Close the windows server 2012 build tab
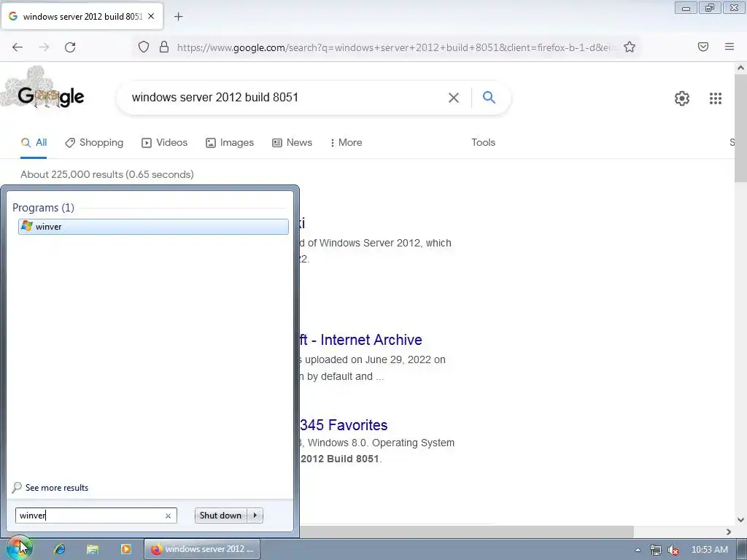Image resolution: width=747 pixels, height=560 pixels. click(151, 16)
